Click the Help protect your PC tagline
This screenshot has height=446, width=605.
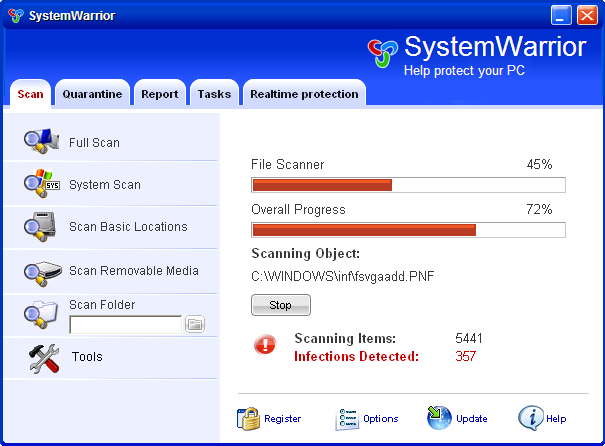click(x=464, y=71)
